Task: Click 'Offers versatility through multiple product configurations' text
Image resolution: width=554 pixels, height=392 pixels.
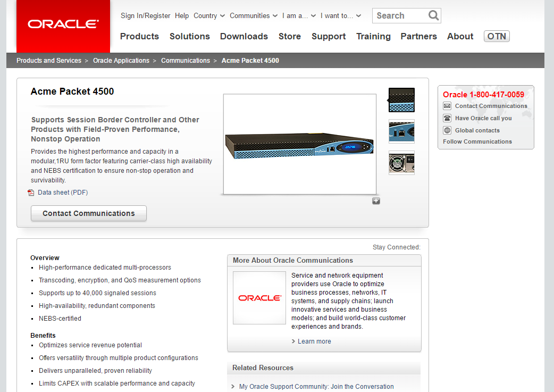Action: [x=119, y=358]
